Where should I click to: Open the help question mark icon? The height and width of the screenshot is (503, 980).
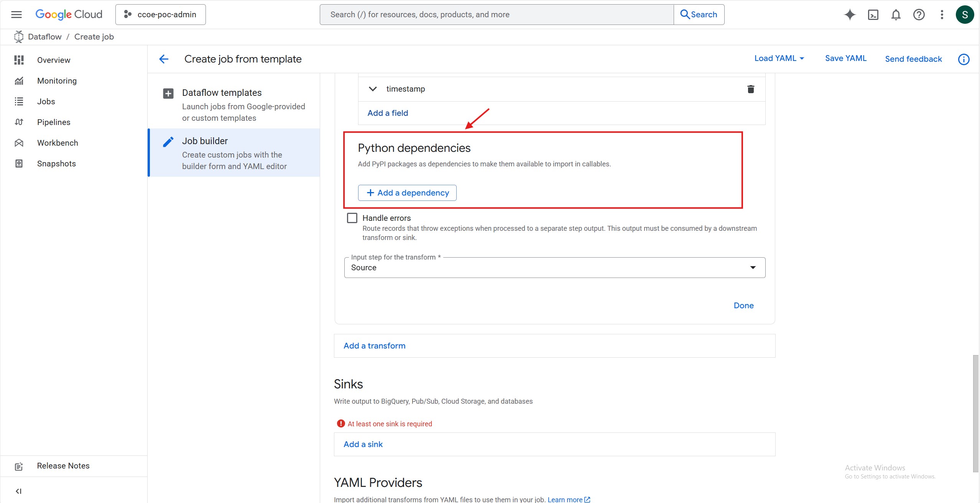(919, 15)
